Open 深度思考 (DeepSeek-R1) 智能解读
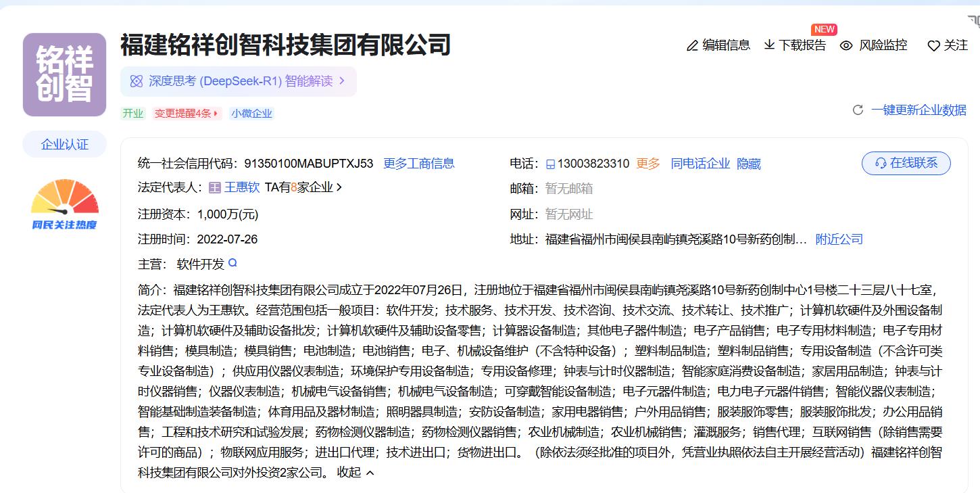The width and height of the screenshot is (980, 493). point(239,81)
